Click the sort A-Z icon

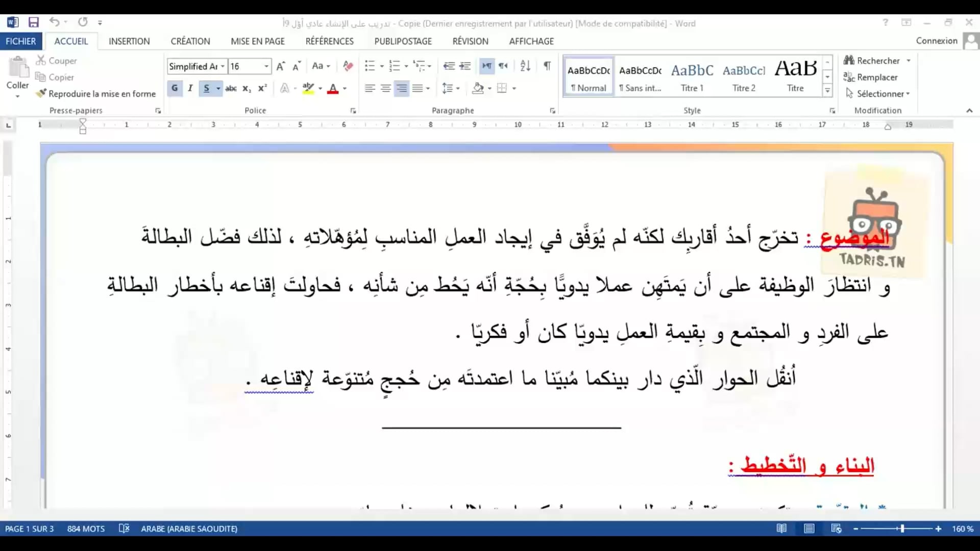coord(525,66)
